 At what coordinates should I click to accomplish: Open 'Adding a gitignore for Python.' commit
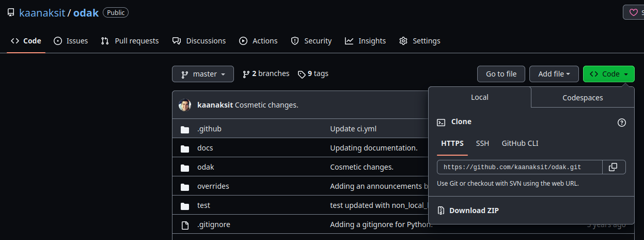tap(381, 224)
